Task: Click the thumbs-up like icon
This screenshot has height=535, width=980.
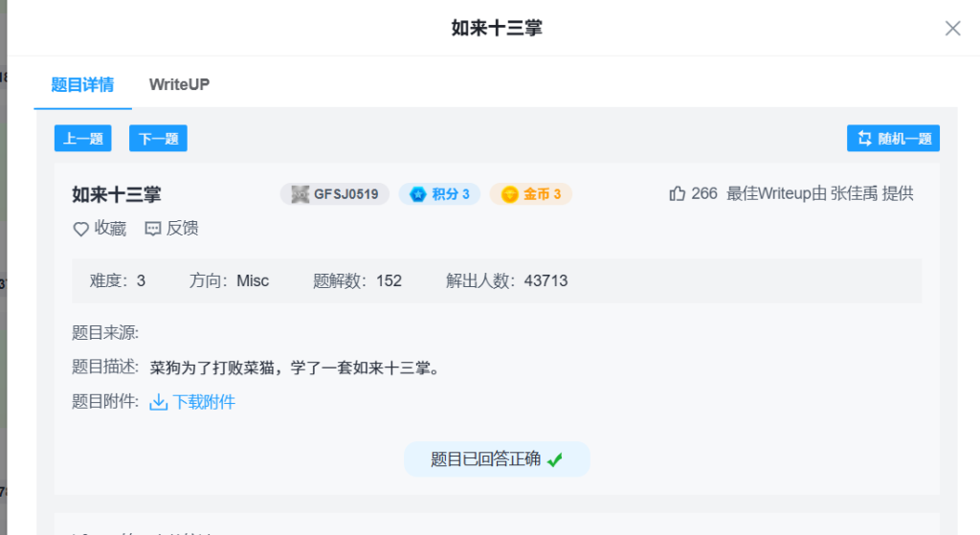Action: click(678, 193)
